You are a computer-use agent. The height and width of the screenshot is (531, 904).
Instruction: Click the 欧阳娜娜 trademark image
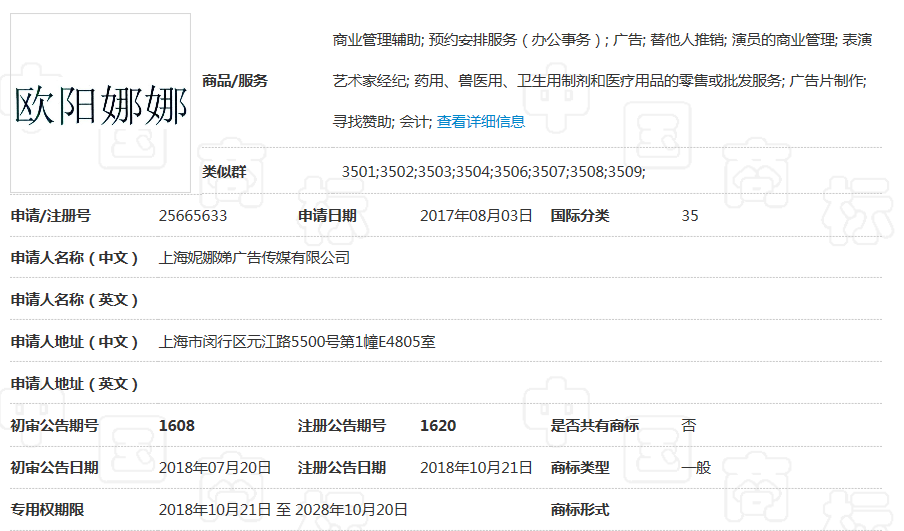click(x=100, y=103)
